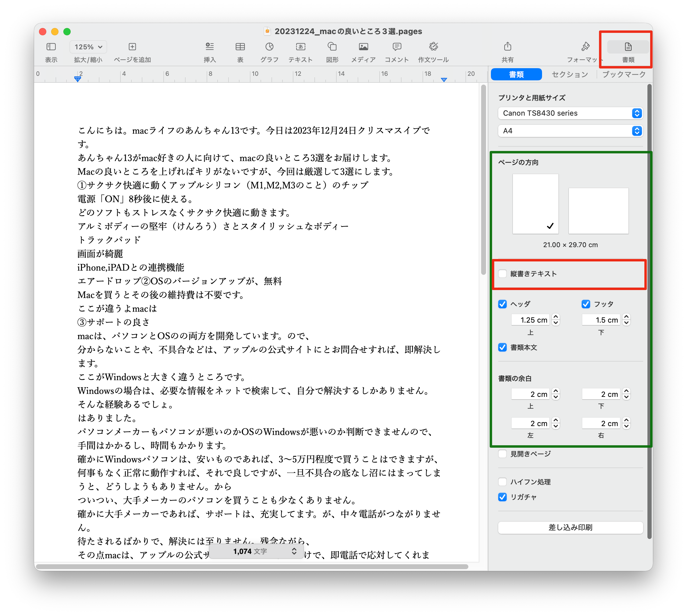Uncheck the ヘッダ header checkbox
The width and height of the screenshot is (687, 616).
click(502, 304)
